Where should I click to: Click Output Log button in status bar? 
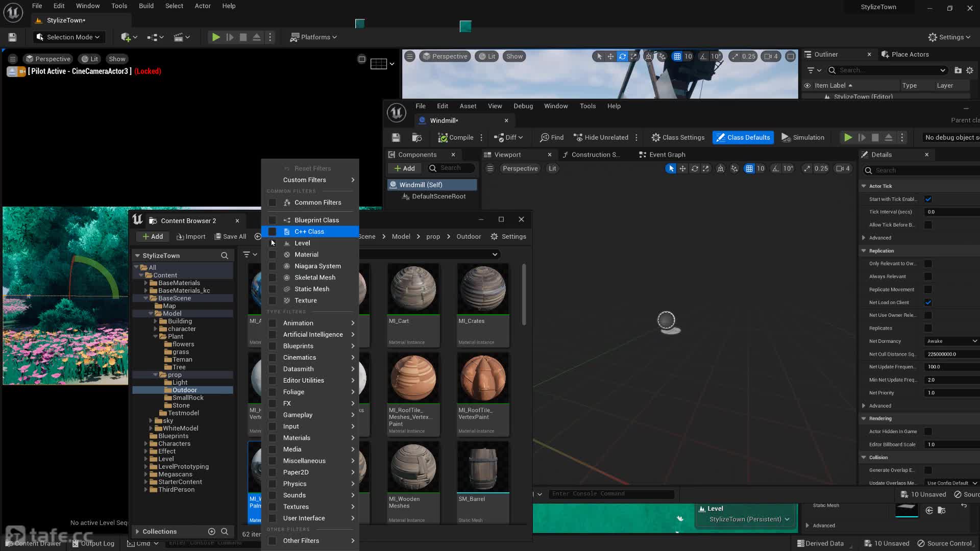point(93,544)
